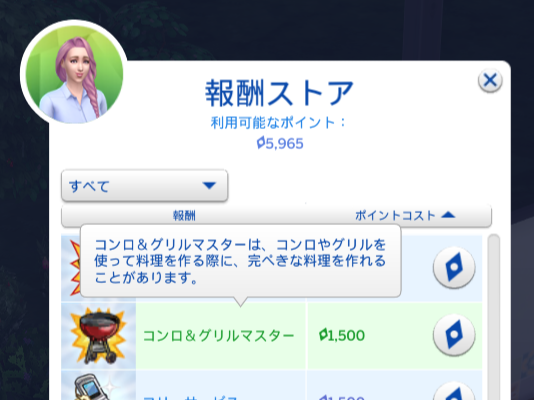
Task: Click the 報酬ストア title text
Action: point(279,93)
